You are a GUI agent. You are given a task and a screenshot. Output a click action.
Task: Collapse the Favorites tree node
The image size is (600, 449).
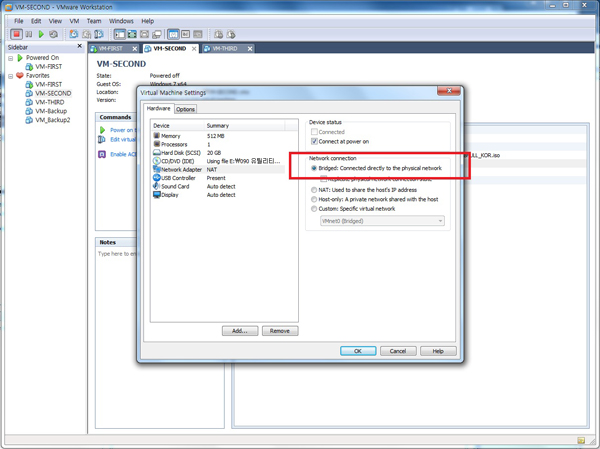coord(11,76)
